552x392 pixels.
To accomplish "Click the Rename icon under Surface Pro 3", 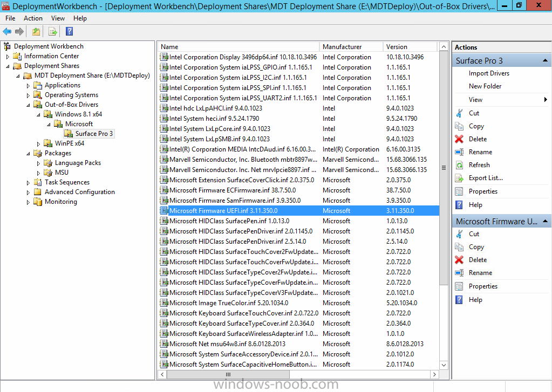I will click(459, 152).
